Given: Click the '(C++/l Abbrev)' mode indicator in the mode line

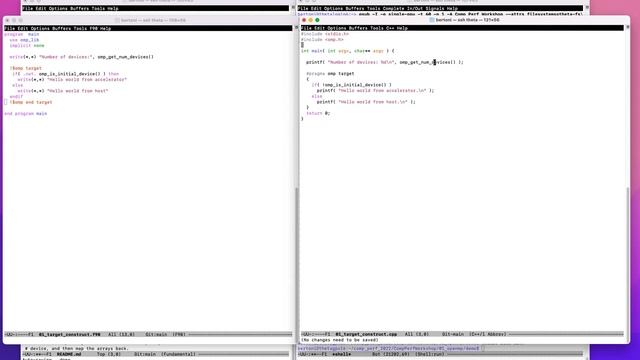Looking at the screenshot, I should tap(488, 334).
